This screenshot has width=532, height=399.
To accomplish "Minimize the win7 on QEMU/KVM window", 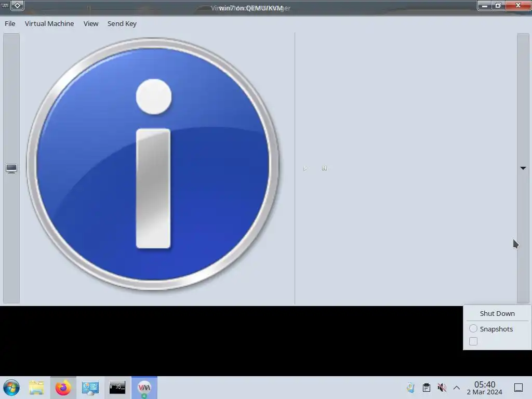I will click(485, 5).
